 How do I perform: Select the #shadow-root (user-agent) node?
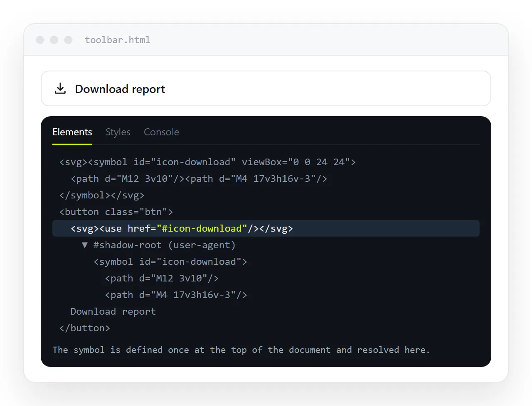click(x=164, y=245)
